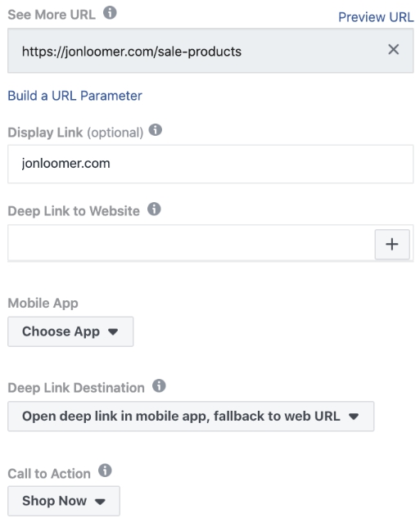Open the Deep Link Destination info tooltip

(159, 386)
